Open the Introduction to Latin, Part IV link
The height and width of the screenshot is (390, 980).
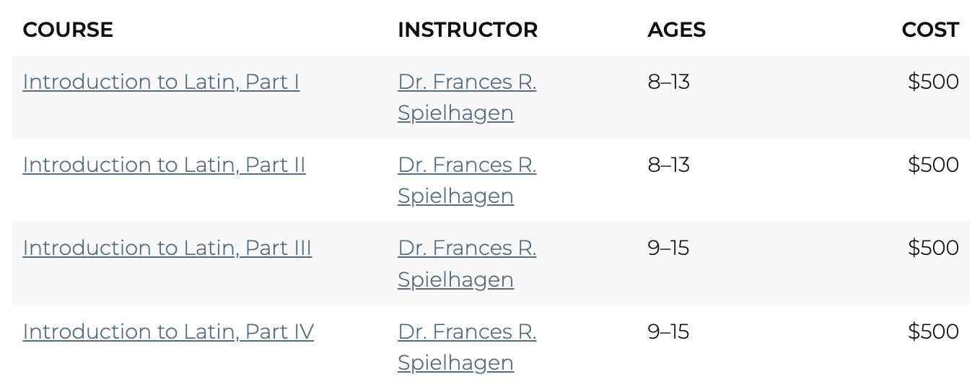point(168,332)
